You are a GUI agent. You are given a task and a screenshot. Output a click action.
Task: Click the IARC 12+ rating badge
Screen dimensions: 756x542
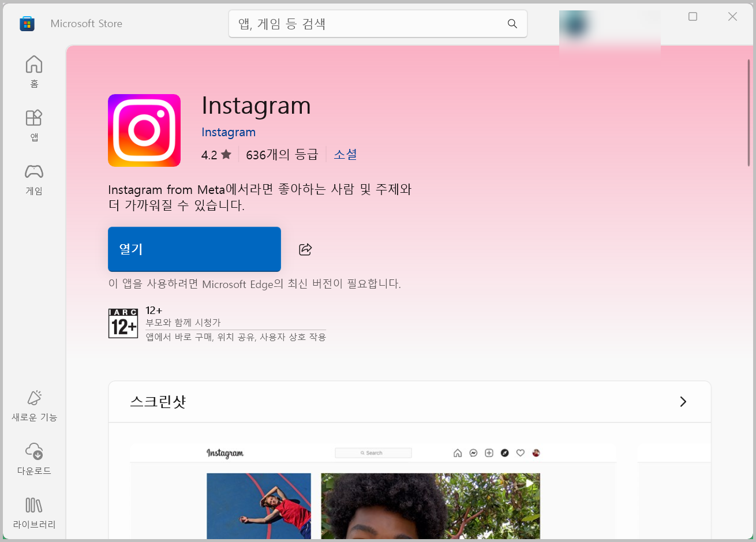point(123,323)
